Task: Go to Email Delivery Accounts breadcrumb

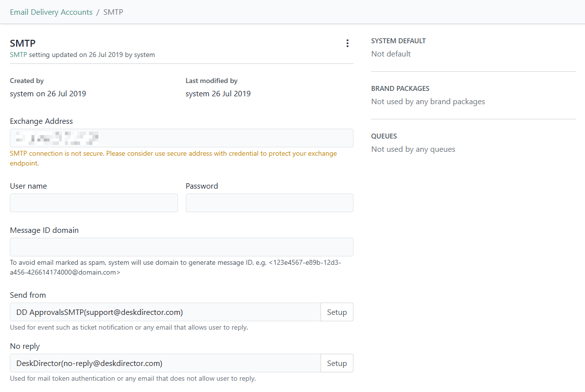Action: (x=51, y=12)
